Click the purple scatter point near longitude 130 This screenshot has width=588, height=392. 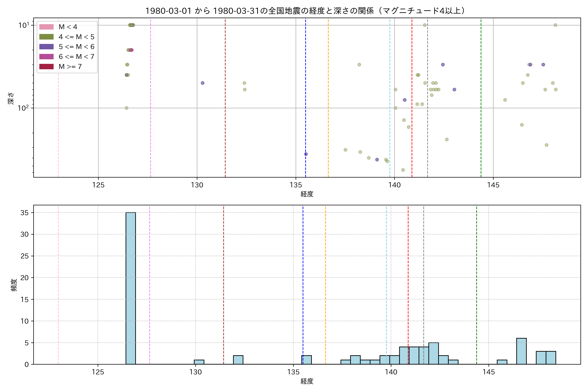pos(203,83)
